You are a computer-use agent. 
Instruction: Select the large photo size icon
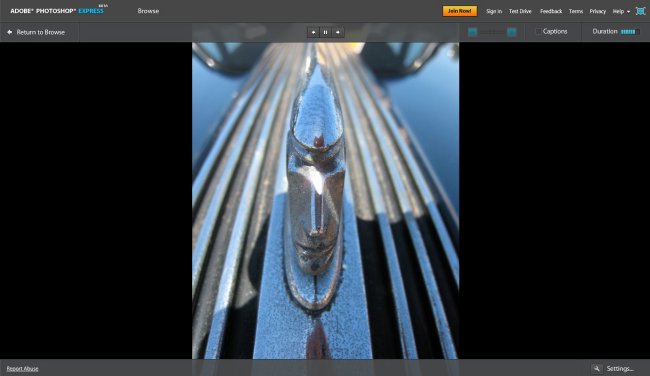(512, 32)
